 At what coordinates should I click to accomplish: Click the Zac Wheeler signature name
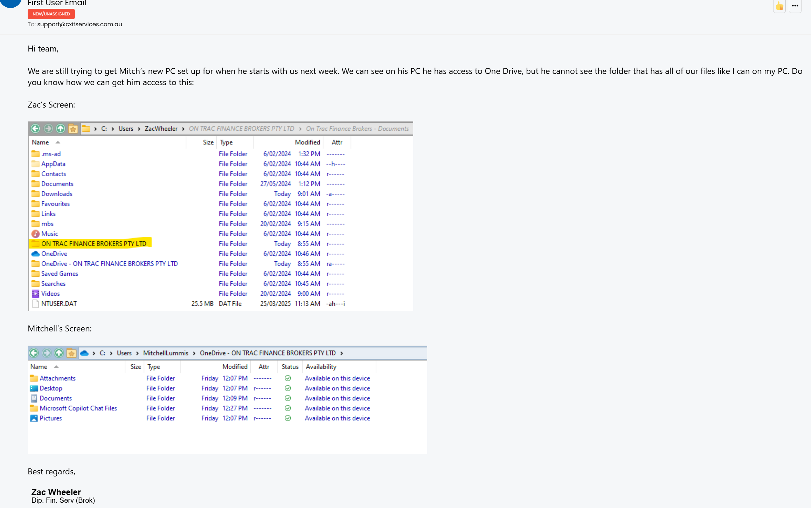[x=56, y=492]
